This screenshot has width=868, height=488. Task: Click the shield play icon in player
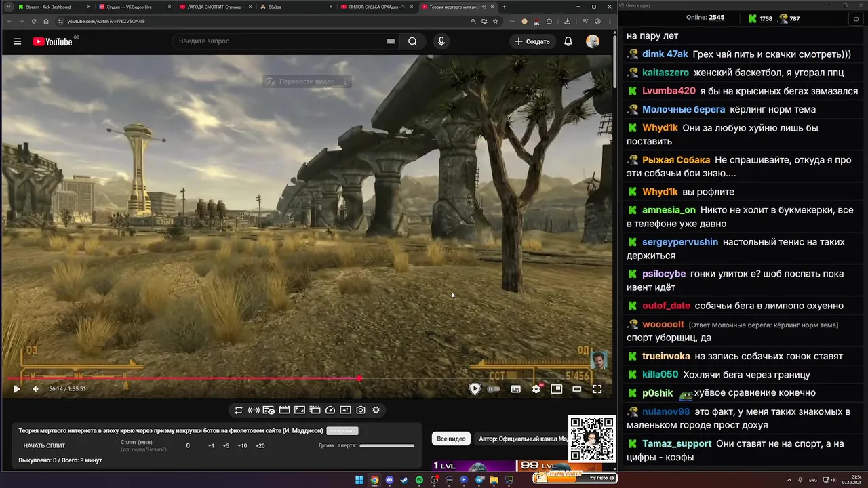(x=475, y=389)
